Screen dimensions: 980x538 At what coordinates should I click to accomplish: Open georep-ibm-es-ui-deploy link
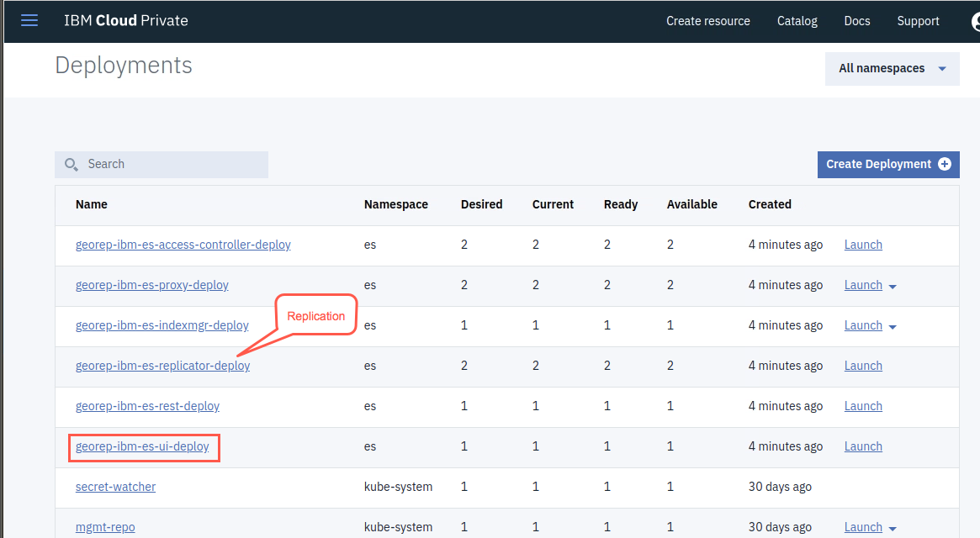coord(142,446)
